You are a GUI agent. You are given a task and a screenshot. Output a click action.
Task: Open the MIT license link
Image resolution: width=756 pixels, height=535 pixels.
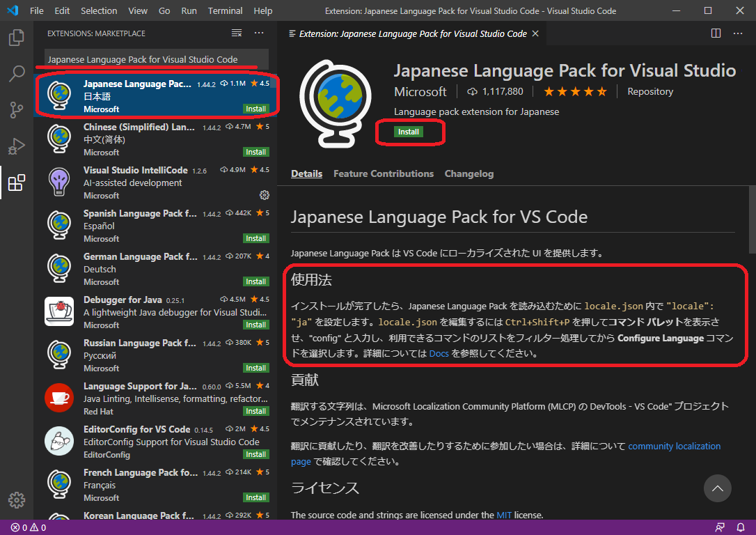coord(504,515)
